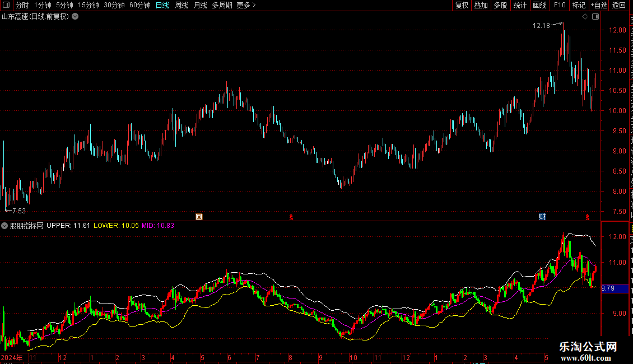Click the 山东高速(日线.前复权) chart title
The image size is (633, 364).
(x=35, y=17)
